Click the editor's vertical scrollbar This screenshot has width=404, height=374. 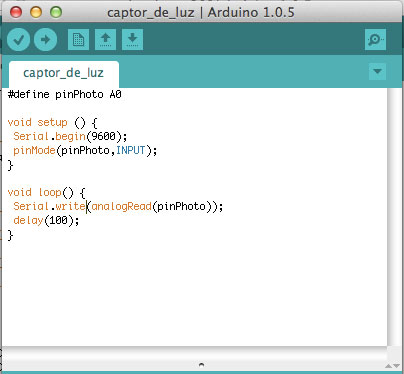click(394, 217)
